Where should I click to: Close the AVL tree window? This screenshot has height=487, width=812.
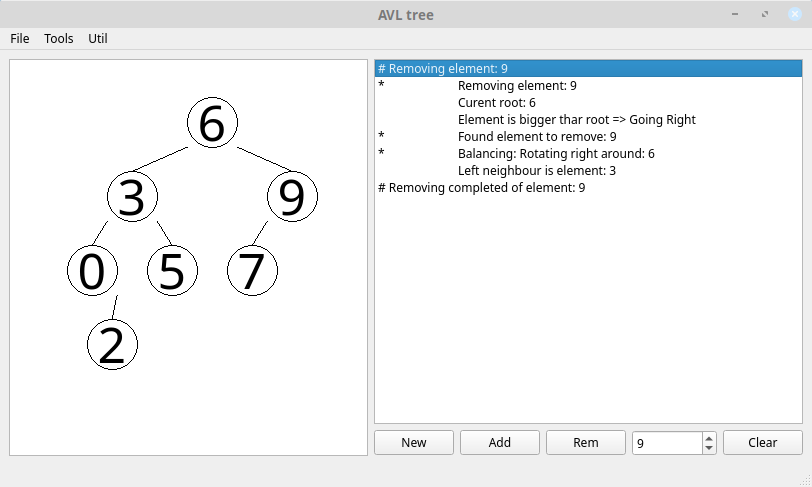[794, 14]
